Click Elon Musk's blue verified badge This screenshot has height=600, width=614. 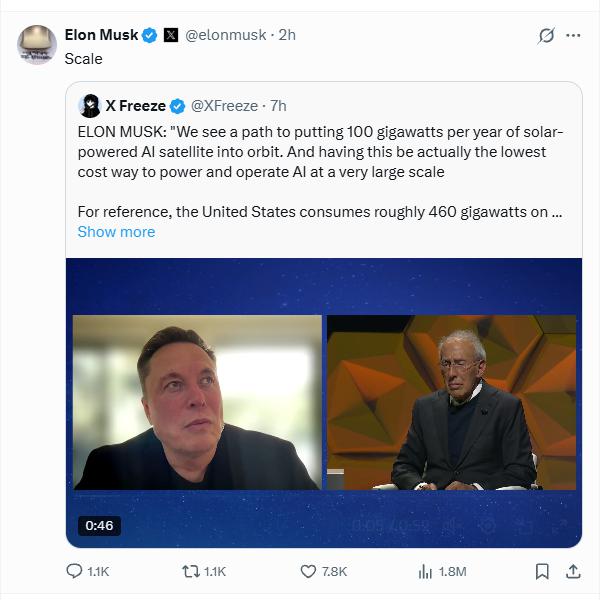point(149,35)
